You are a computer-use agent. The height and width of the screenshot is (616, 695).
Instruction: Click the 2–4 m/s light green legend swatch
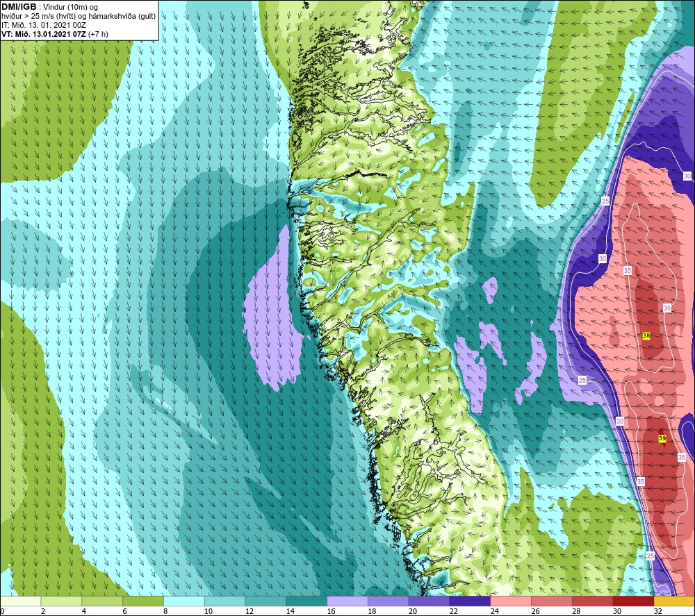(61, 601)
